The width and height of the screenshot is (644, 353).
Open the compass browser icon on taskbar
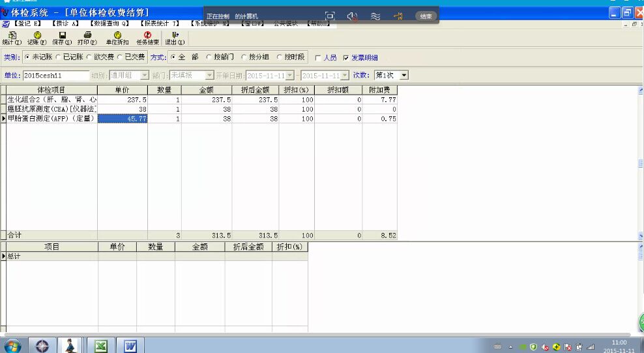(42, 346)
